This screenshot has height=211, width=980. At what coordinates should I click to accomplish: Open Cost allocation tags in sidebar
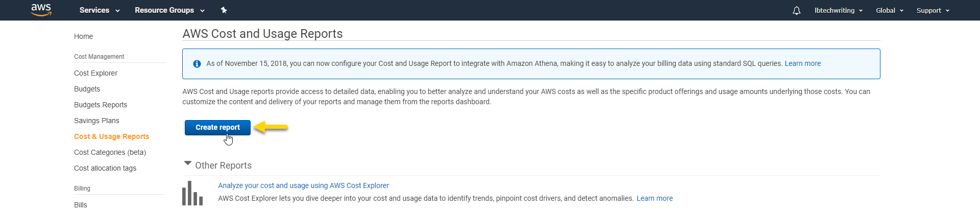tap(105, 168)
